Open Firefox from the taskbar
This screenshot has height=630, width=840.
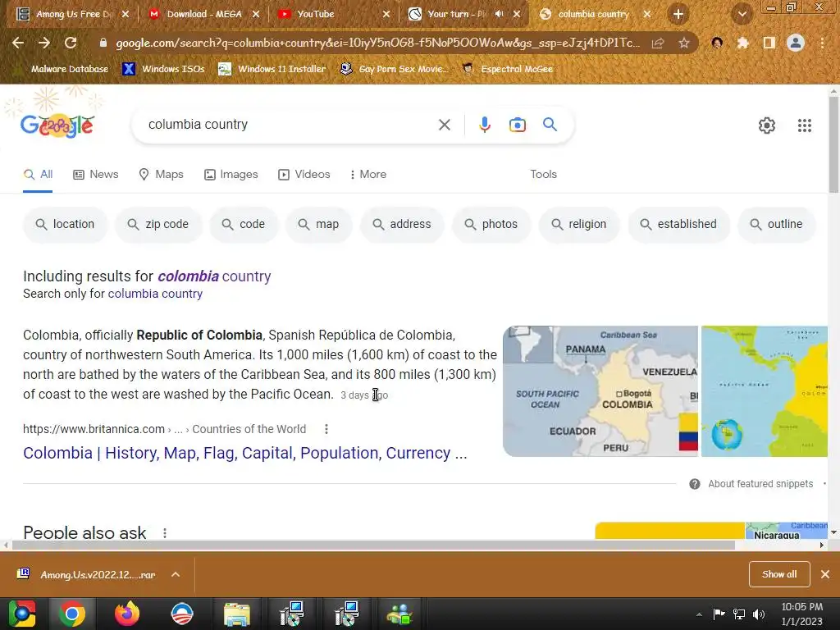tap(127, 614)
